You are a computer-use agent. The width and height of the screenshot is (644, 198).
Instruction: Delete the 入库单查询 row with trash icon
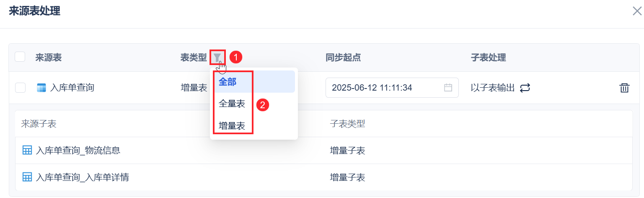click(x=624, y=88)
